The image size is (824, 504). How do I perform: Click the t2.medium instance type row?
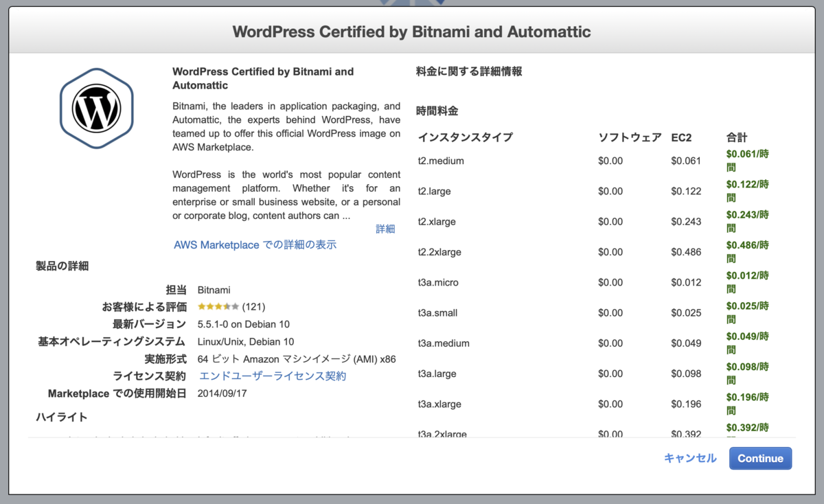(595, 161)
